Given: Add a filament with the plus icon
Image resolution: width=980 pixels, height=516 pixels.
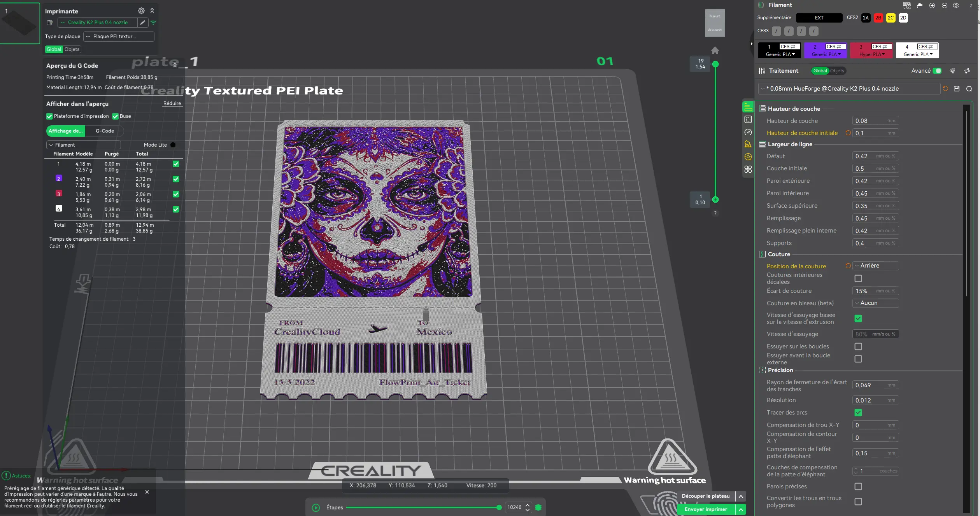Looking at the screenshot, I should [x=932, y=5].
